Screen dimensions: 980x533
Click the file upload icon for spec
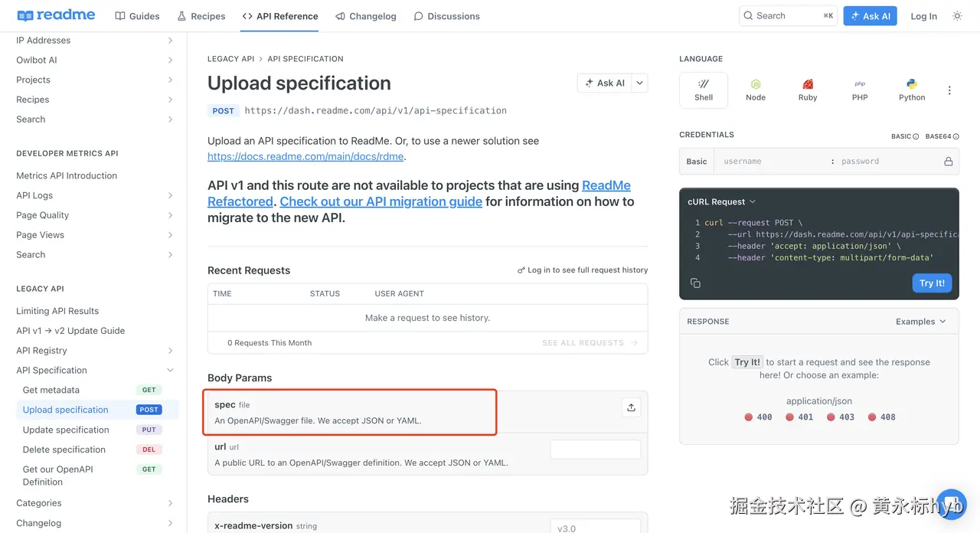(631, 407)
